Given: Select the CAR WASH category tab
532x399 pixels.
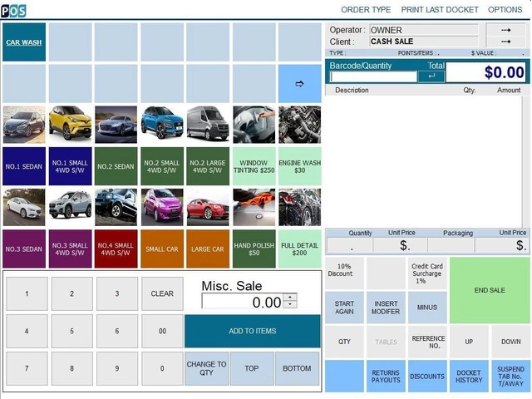Looking at the screenshot, I should click(24, 42).
